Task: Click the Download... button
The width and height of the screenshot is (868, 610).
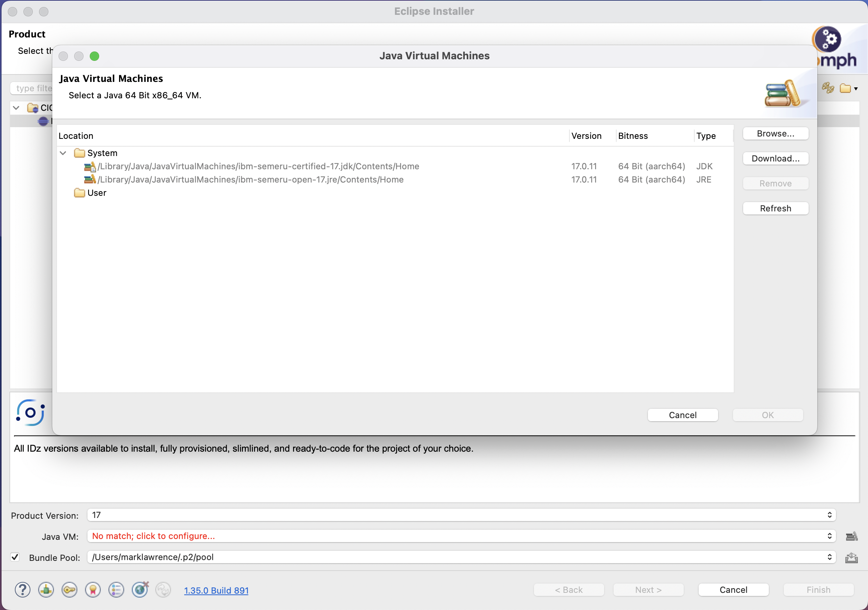Action: pyautogui.click(x=775, y=158)
